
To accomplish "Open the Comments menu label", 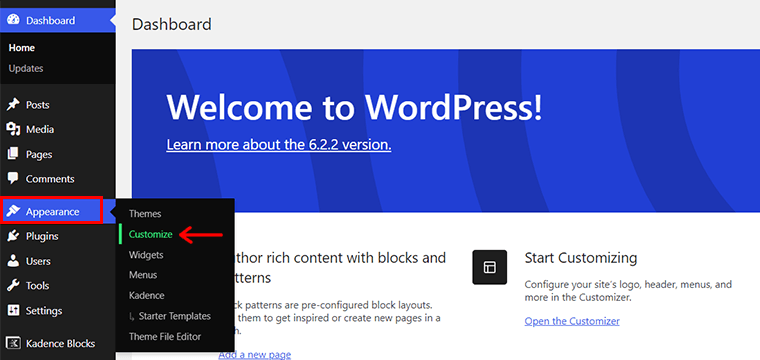I will click(50, 179).
